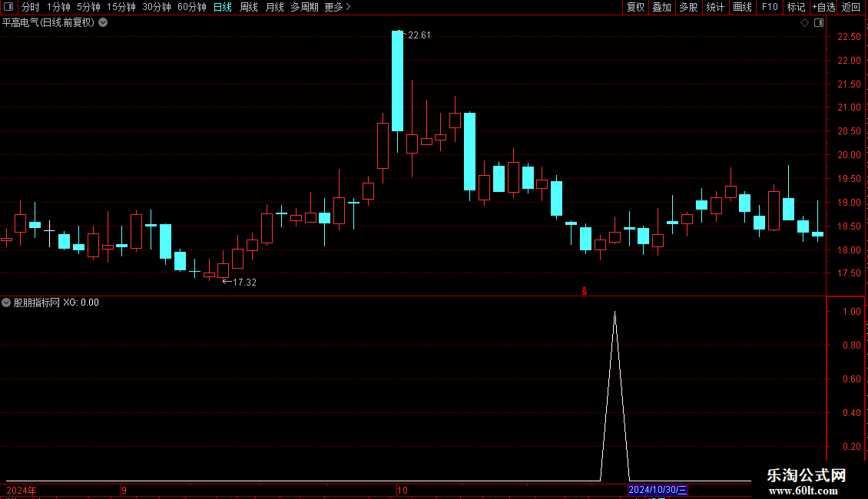Screen dimensions: 868x499
Task: Add stock via +自选 button
Action: click(x=823, y=7)
